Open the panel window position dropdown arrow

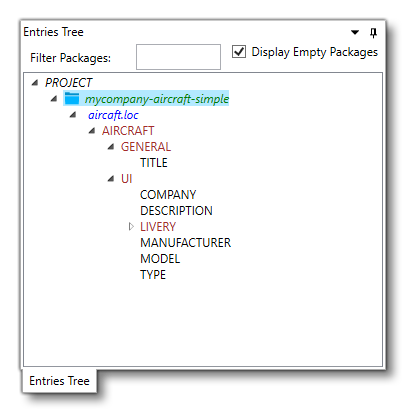(355, 32)
